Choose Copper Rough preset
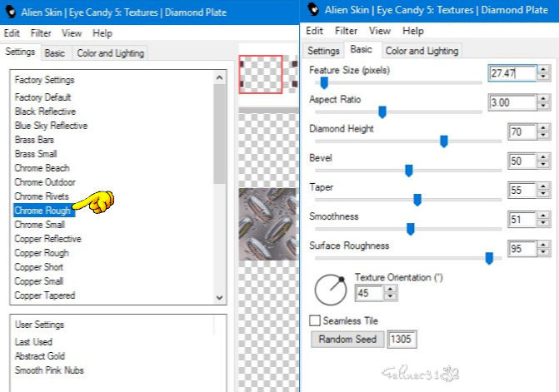The width and height of the screenshot is (559, 392). pos(42,253)
